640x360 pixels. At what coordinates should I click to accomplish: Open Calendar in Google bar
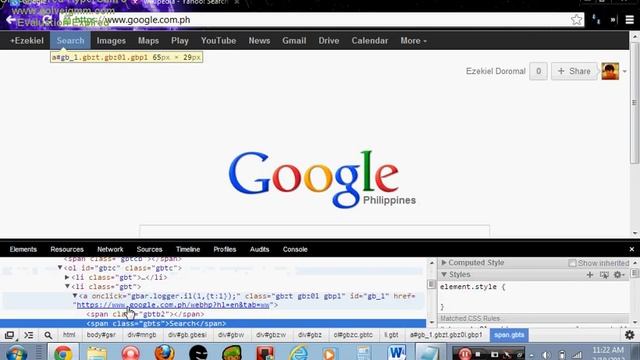pos(370,41)
